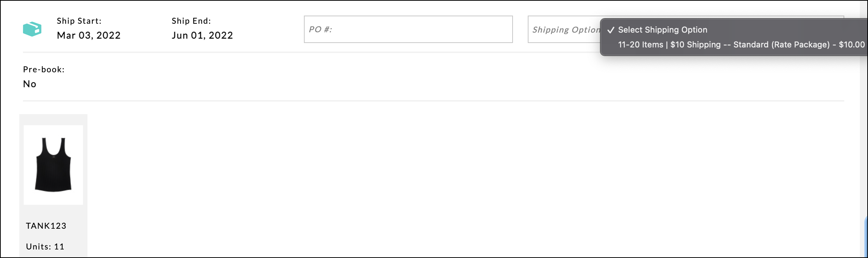The image size is (868, 258).
Task: Click the Ship End label
Action: point(191,21)
